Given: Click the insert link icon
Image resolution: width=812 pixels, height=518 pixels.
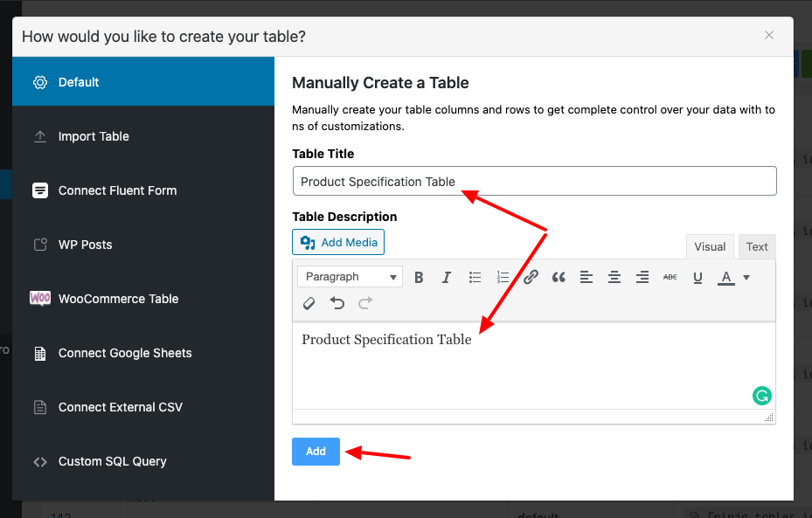Looking at the screenshot, I should 531,277.
